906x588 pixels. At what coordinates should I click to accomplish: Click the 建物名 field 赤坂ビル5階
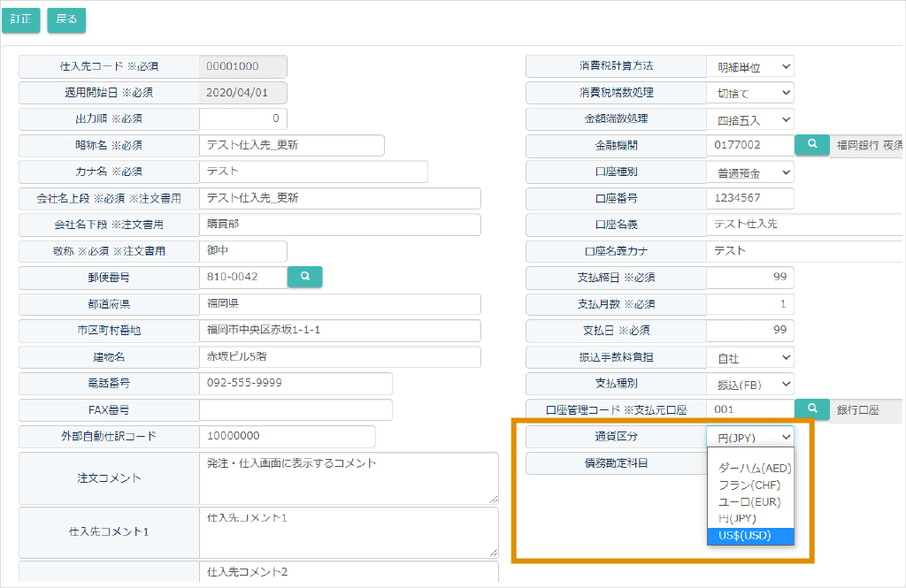tap(341, 357)
